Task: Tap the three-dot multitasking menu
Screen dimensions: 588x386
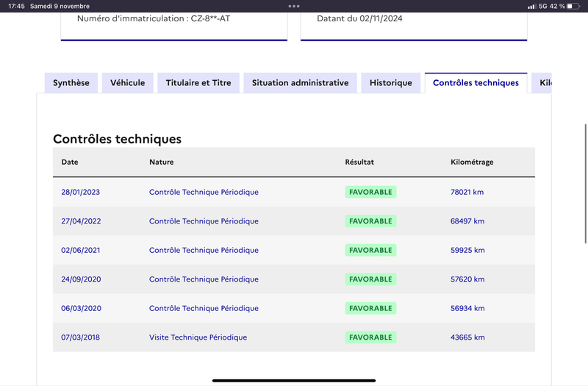Action: (294, 6)
